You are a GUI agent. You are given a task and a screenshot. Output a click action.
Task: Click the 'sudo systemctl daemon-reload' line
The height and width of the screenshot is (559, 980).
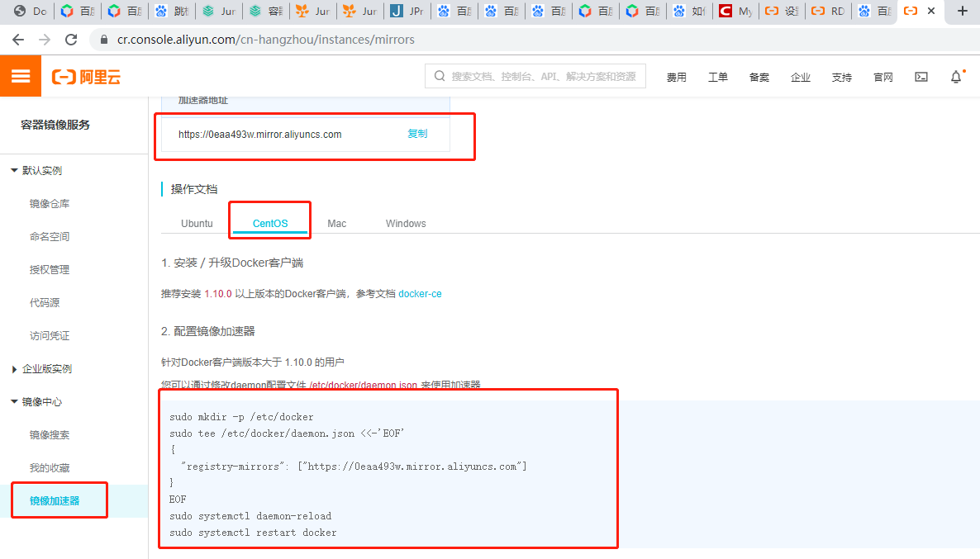(x=250, y=516)
